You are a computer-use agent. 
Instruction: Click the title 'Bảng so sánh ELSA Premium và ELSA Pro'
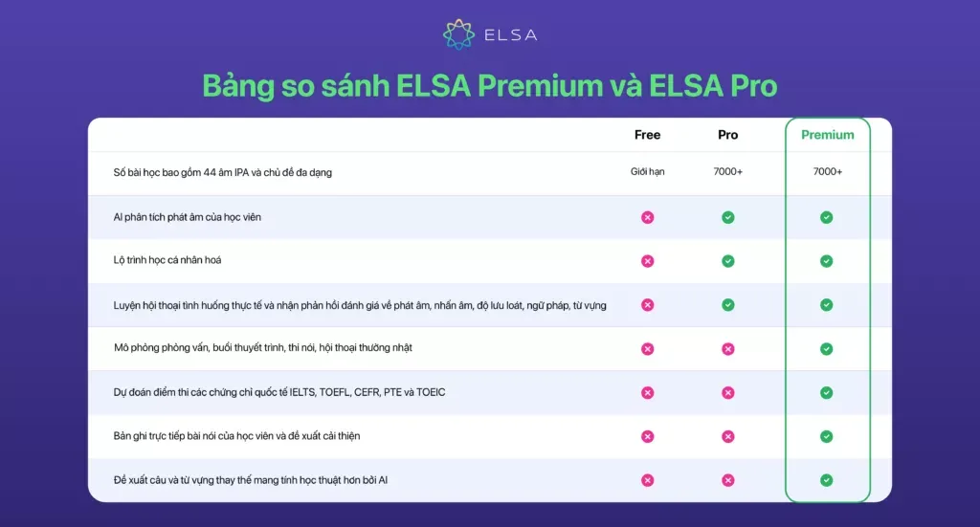coord(490,85)
